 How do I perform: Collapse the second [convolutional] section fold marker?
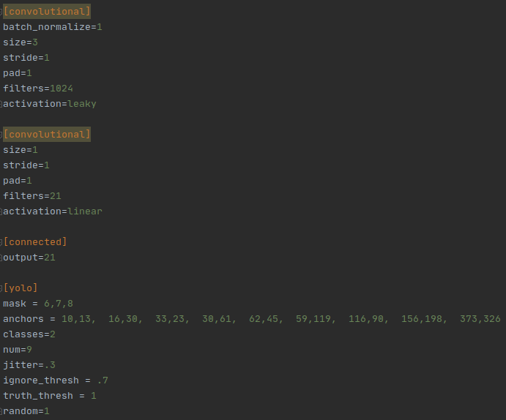pos(1,135)
